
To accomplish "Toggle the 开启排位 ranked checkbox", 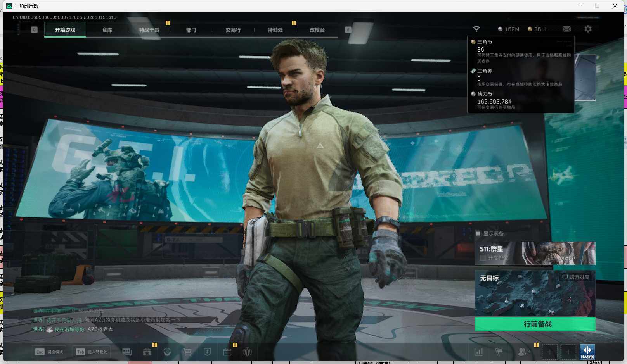I will point(483,258).
